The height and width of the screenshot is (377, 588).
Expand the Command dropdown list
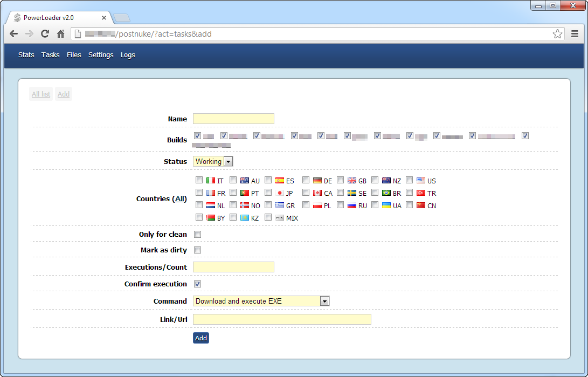[261, 301]
